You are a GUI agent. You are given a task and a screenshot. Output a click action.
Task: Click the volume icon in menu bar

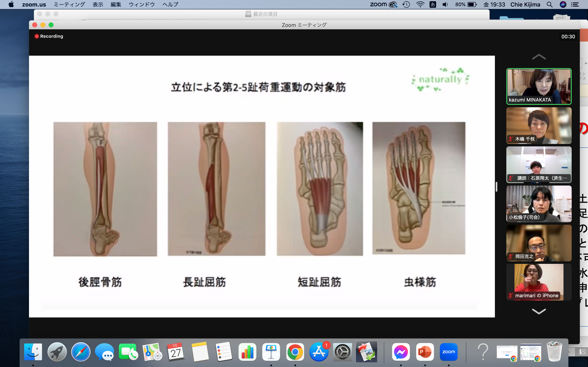point(445,4)
